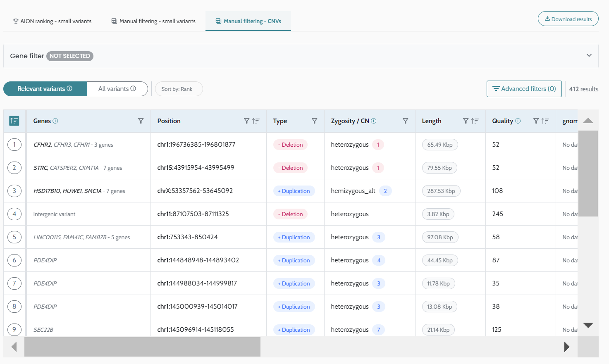Click the horizontal scrollbar thumb

142,347
